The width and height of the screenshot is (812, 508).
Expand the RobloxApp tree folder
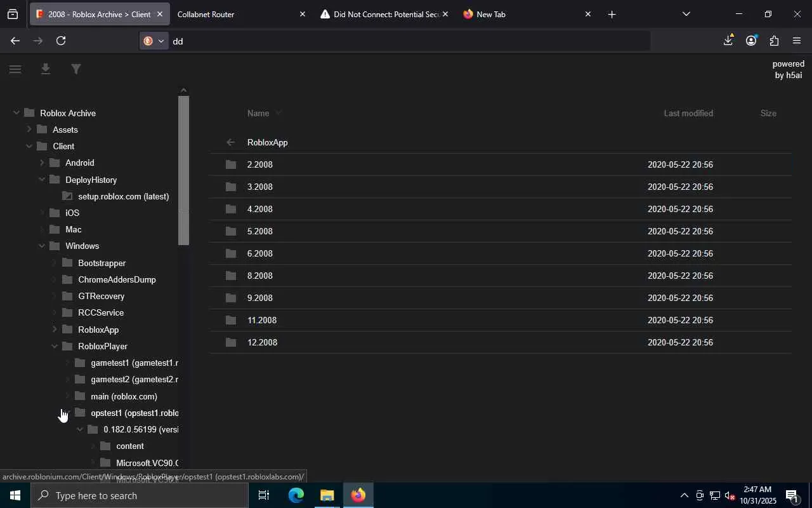(x=55, y=330)
